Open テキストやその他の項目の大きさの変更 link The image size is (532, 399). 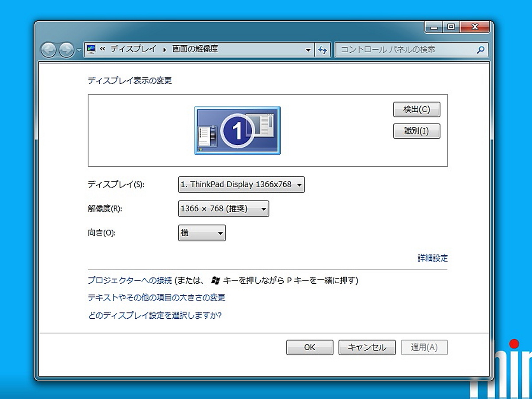coord(156,297)
